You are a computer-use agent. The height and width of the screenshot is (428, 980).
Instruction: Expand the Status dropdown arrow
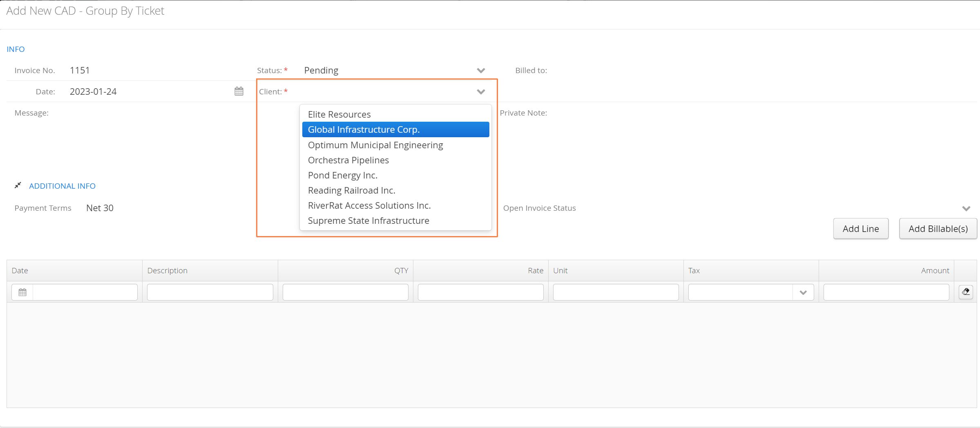click(481, 70)
